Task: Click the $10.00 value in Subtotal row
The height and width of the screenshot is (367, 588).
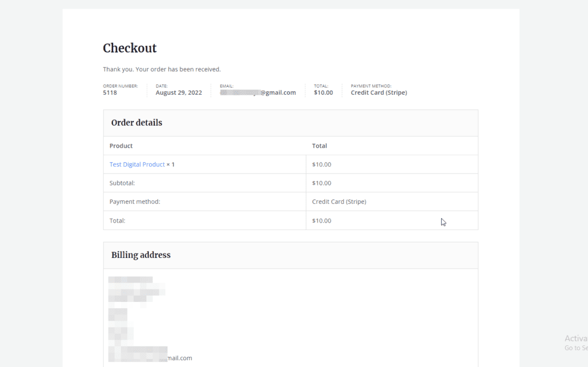Action: (322, 183)
